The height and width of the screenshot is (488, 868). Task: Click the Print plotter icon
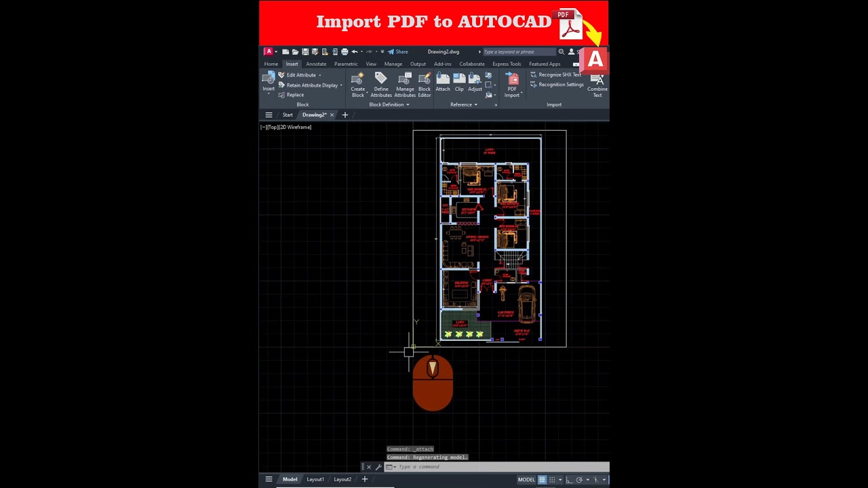coord(344,52)
